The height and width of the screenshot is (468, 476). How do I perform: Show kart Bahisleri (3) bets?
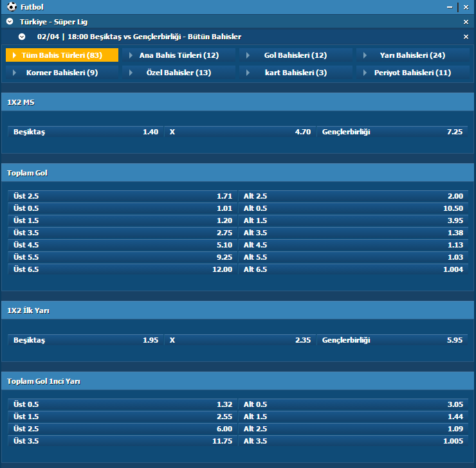(296, 73)
